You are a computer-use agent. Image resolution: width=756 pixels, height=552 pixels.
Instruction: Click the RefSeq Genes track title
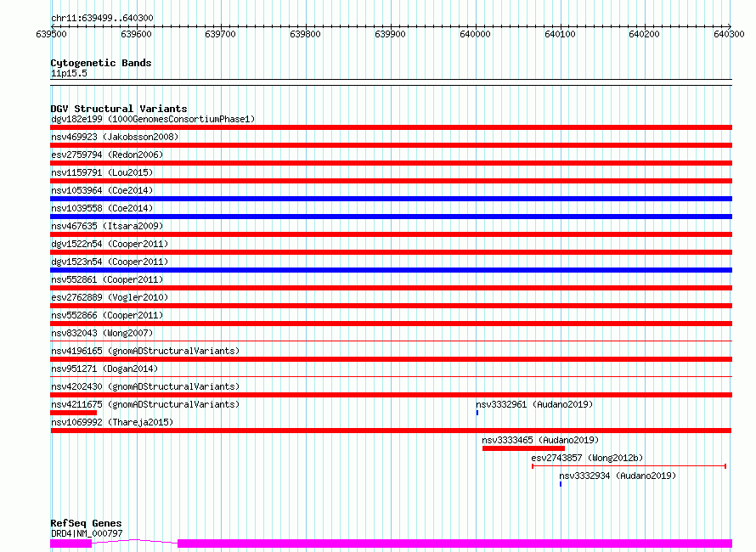click(x=86, y=524)
